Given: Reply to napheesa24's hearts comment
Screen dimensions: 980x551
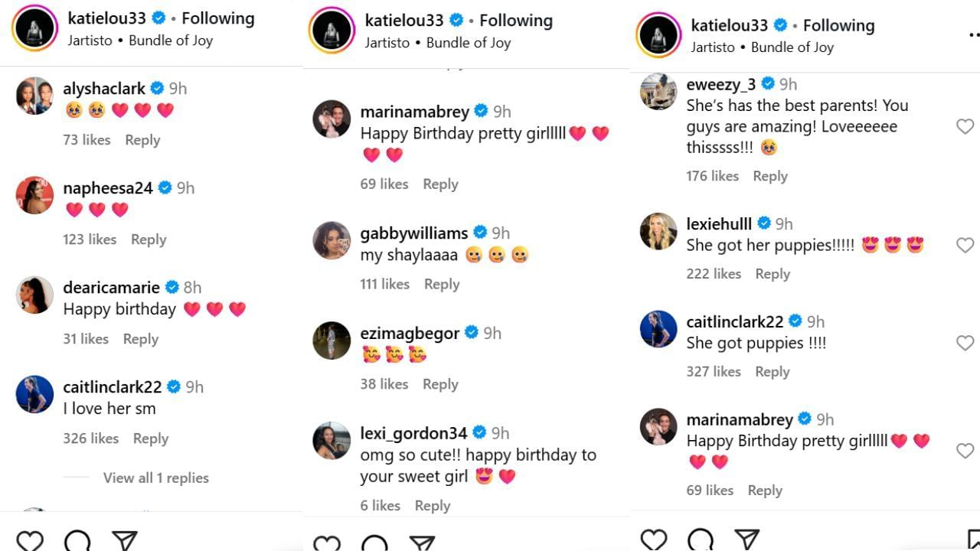Looking at the screenshot, I should coord(149,240).
